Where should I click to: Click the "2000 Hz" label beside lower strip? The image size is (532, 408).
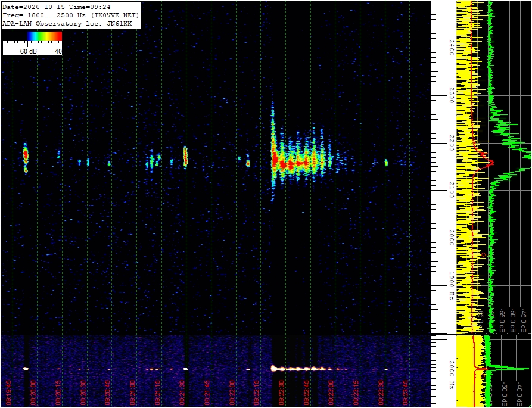[452, 375]
